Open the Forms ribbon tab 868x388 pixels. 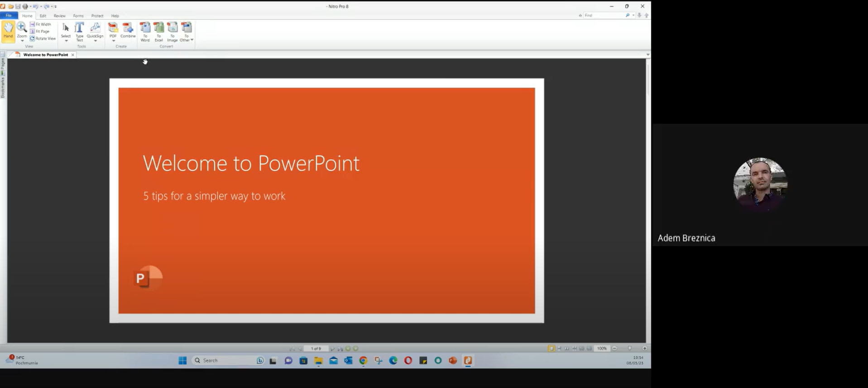click(78, 16)
